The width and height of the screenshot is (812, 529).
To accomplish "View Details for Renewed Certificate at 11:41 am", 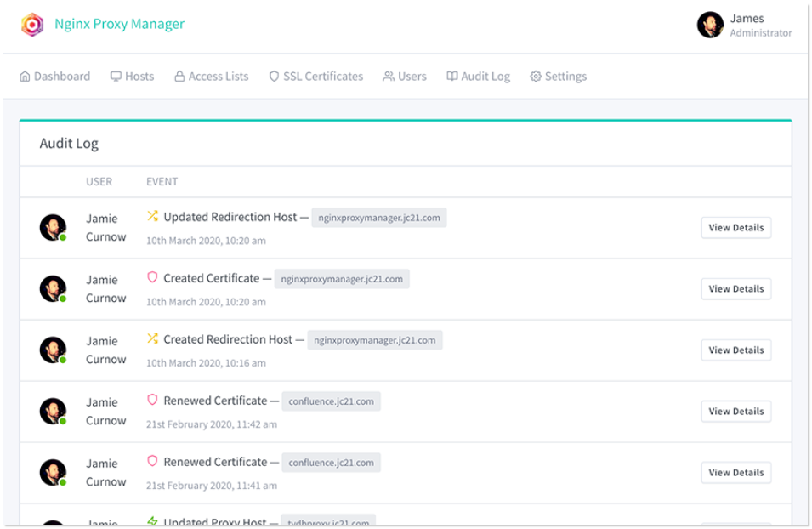I will 735,473.
